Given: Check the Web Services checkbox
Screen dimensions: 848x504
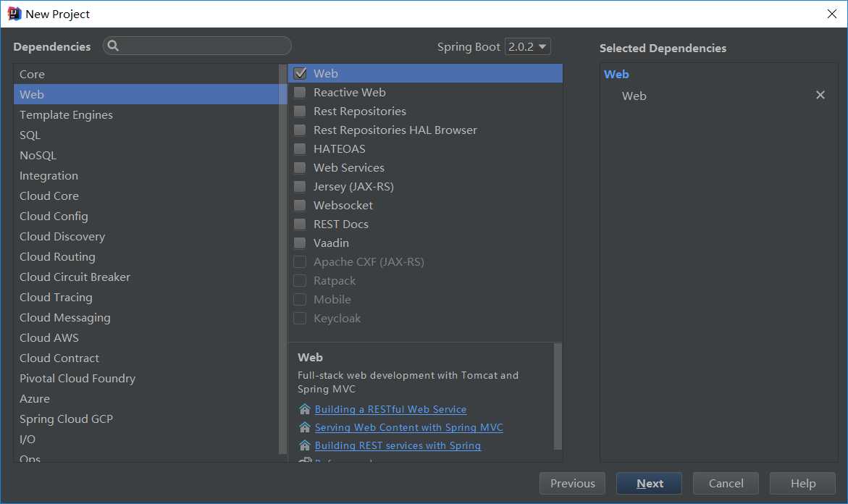Looking at the screenshot, I should 300,168.
